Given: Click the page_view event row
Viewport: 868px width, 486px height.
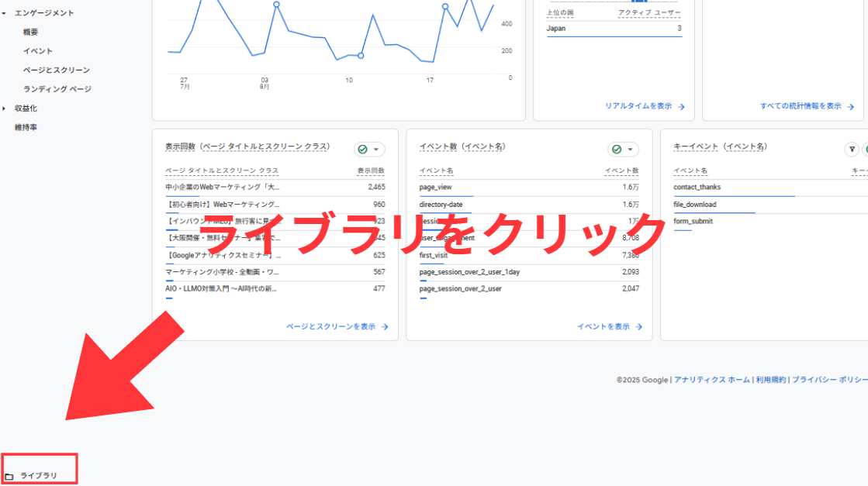Looking at the screenshot, I should point(435,188).
